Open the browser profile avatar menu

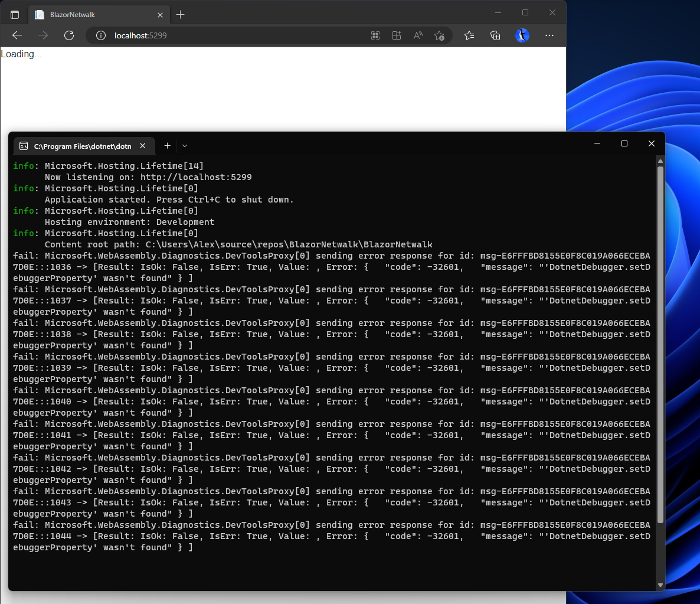coord(522,35)
